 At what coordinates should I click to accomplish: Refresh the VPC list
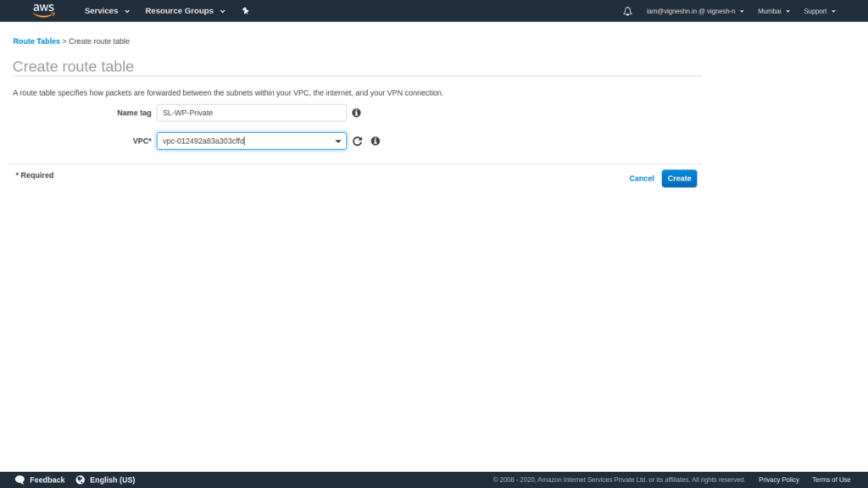[x=358, y=141]
